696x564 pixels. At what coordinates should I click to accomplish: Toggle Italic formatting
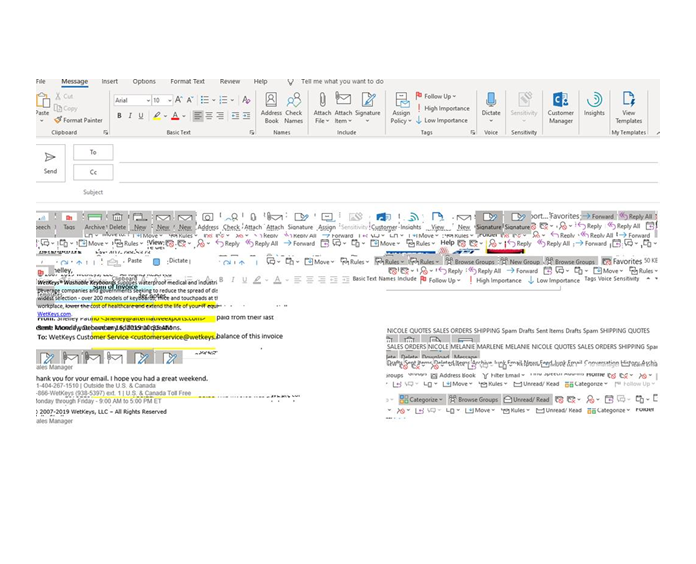point(130,116)
